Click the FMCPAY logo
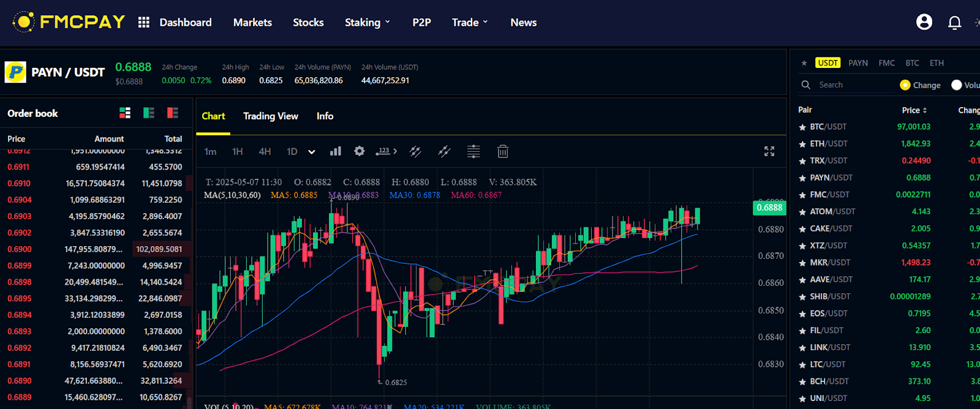Image resolution: width=980 pixels, height=409 pixels. (x=69, y=22)
